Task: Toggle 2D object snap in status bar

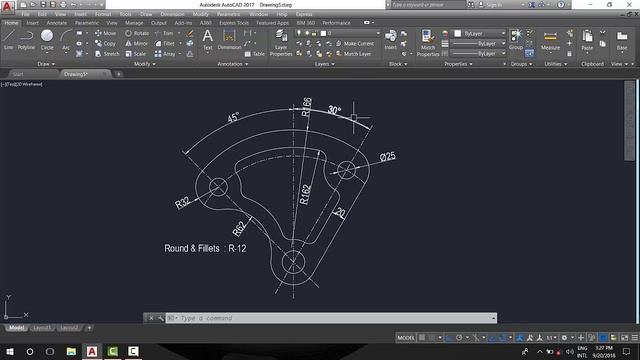Action: pos(503,338)
